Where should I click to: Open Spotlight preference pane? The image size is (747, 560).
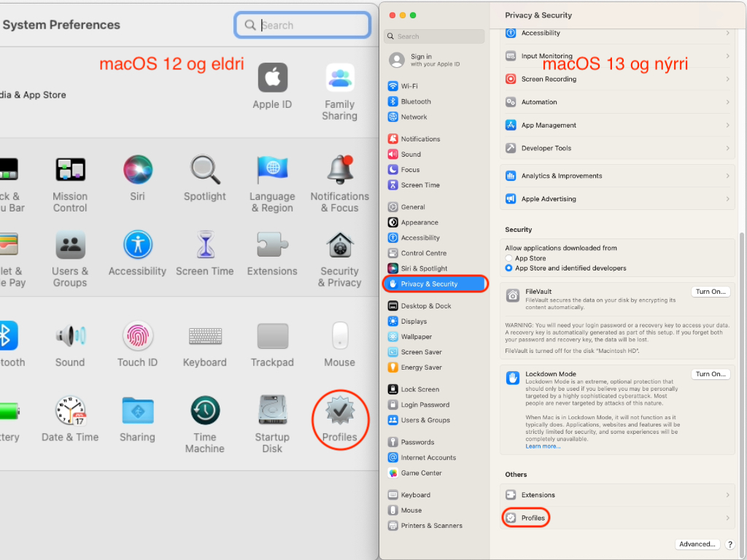tap(205, 178)
